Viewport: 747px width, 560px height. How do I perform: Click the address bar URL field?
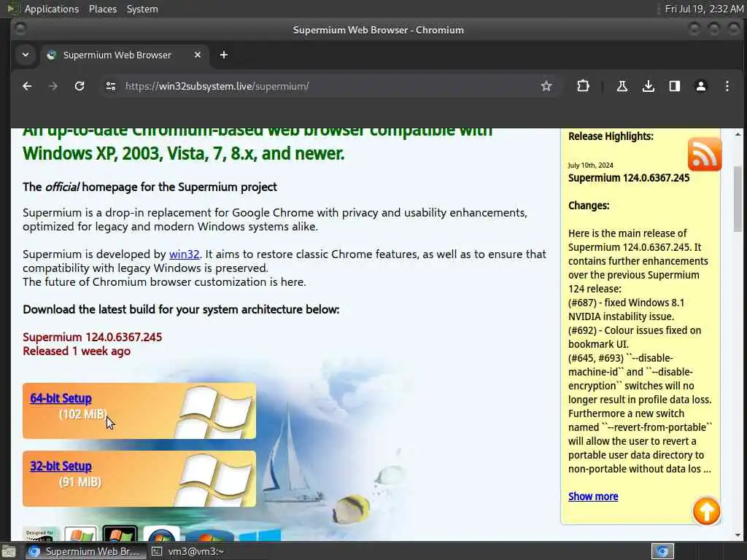(329, 86)
